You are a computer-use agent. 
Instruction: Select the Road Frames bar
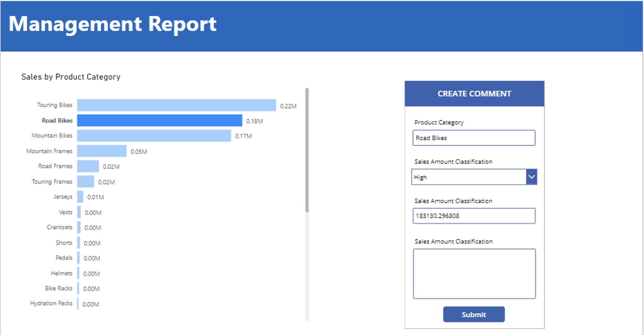point(88,166)
